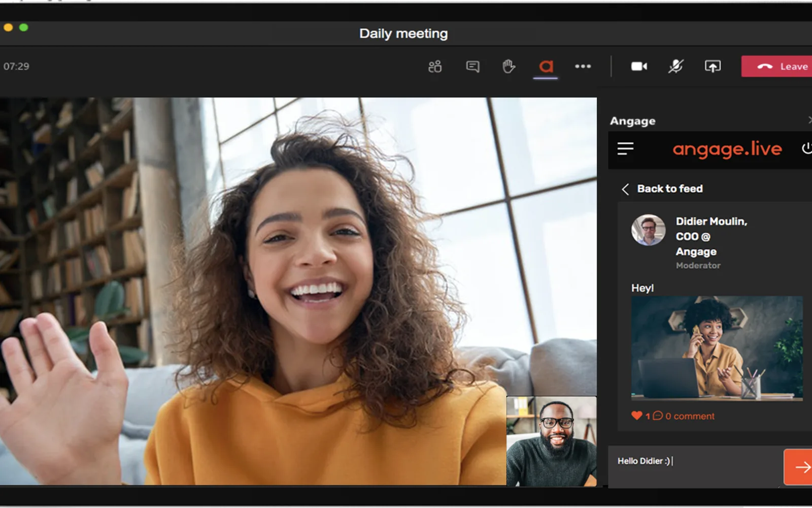The image size is (812, 508).
Task: Open the participants panel icon
Action: coord(435,67)
